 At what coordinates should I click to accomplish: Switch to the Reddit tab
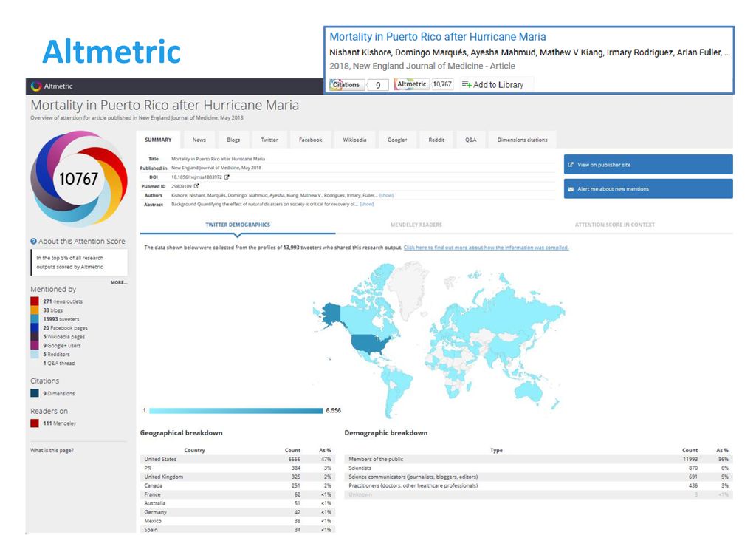pyautogui.click(x=436, y=140)
